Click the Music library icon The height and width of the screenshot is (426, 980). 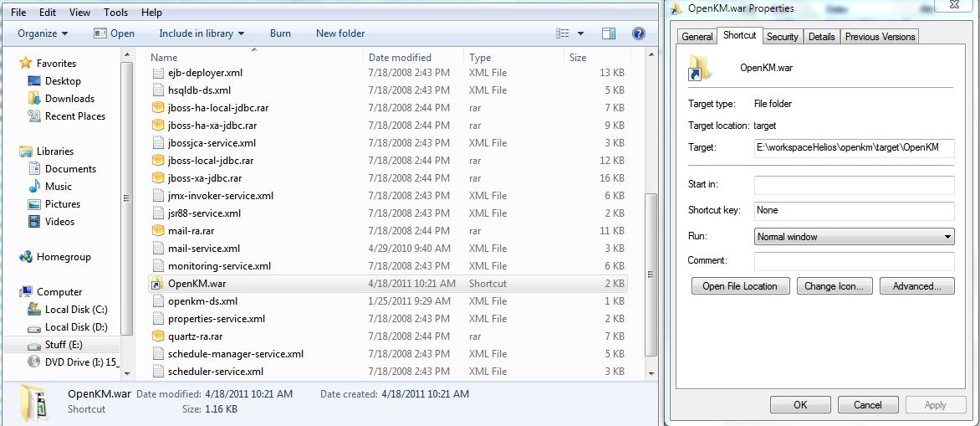coord(34,187)
